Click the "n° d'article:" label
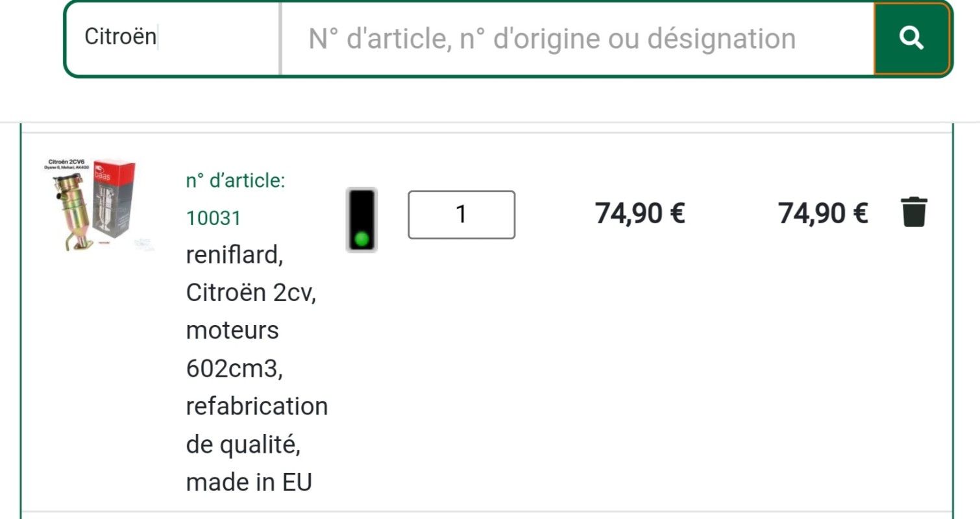 [x=236, y=181]
